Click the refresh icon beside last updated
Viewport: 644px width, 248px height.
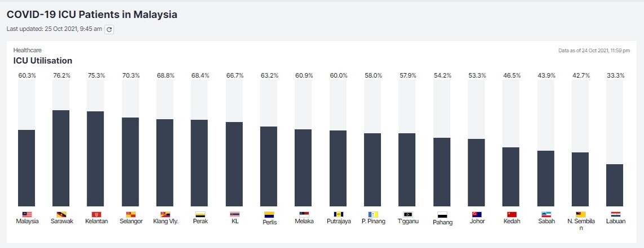point(109,29)
